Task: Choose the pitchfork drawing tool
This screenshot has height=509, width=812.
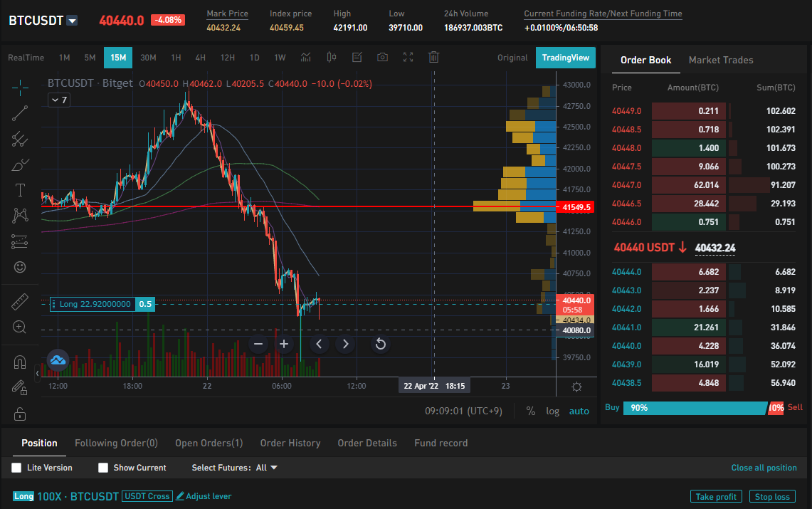Action: pyautogui.click(x=20, y=139)
